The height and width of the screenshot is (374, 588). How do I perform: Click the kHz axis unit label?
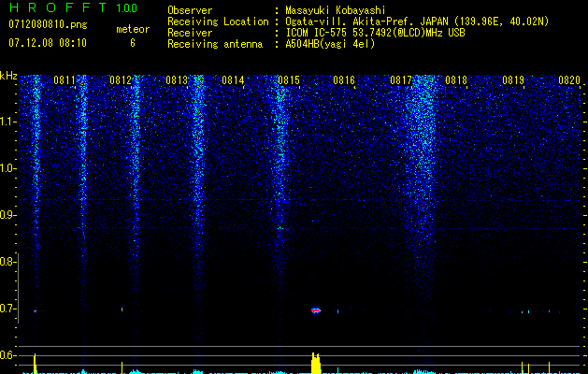pyautogui.click(x=8, y=76)
